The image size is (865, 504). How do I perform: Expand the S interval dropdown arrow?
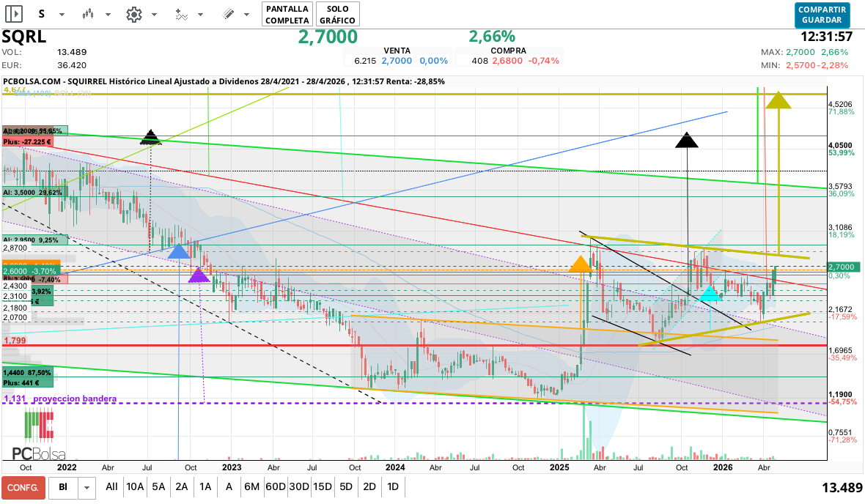click(62, 15)
